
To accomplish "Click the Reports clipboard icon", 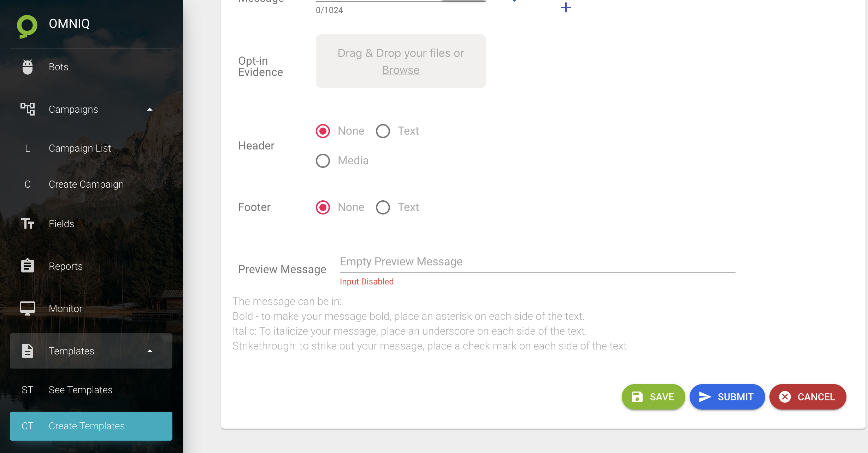I will click(28, 266).
